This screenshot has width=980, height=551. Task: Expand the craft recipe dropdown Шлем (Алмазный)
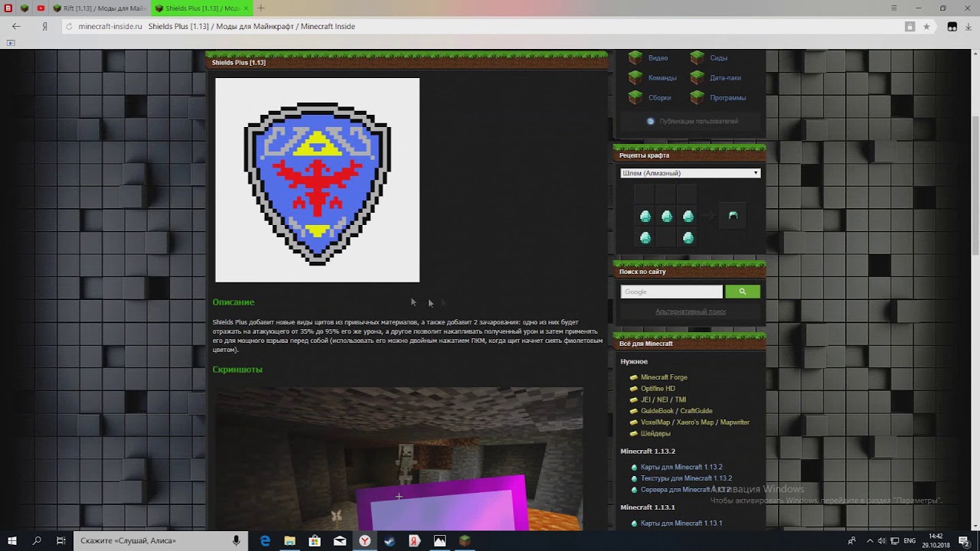(x=690, y=173)
